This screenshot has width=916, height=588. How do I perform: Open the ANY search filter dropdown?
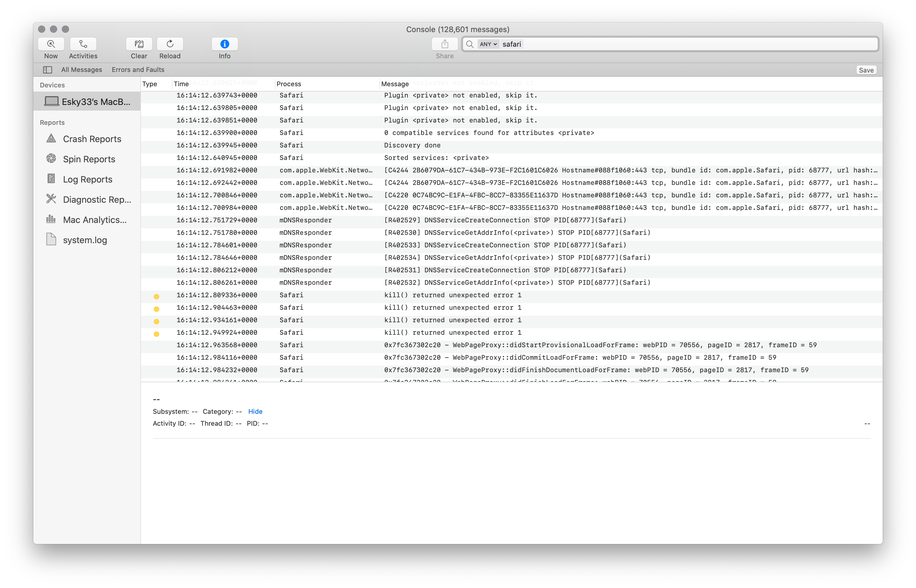[x=488, y=44]
